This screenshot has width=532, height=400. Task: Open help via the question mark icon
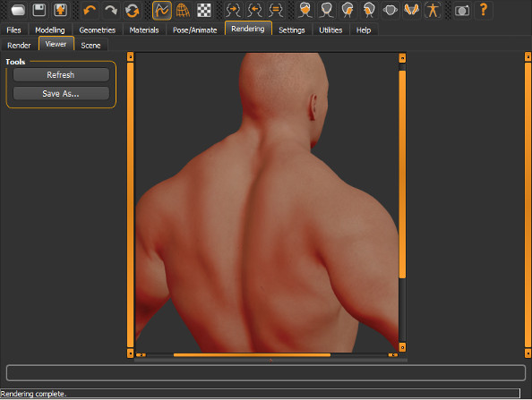pyautogui.click(x=483, y=10)
